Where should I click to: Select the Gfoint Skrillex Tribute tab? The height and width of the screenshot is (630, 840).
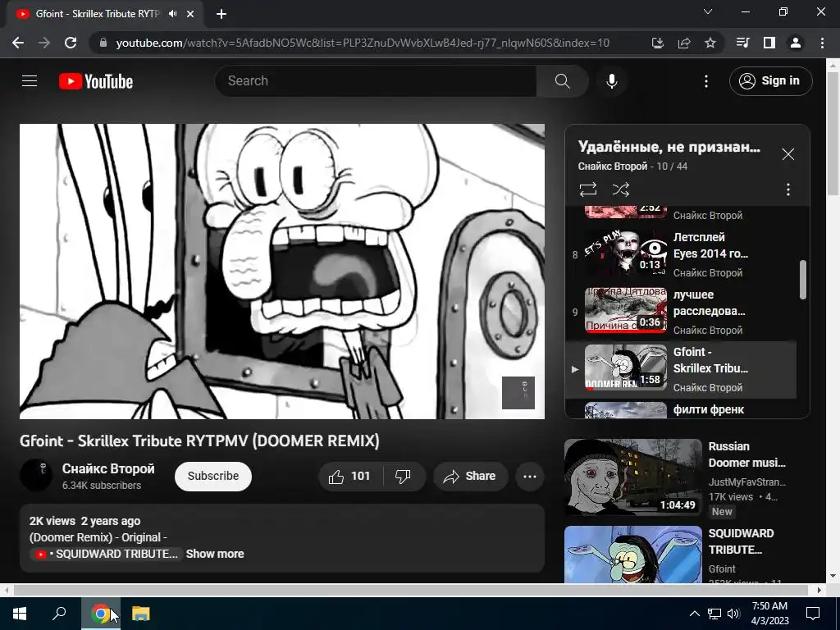pos(105,14)
